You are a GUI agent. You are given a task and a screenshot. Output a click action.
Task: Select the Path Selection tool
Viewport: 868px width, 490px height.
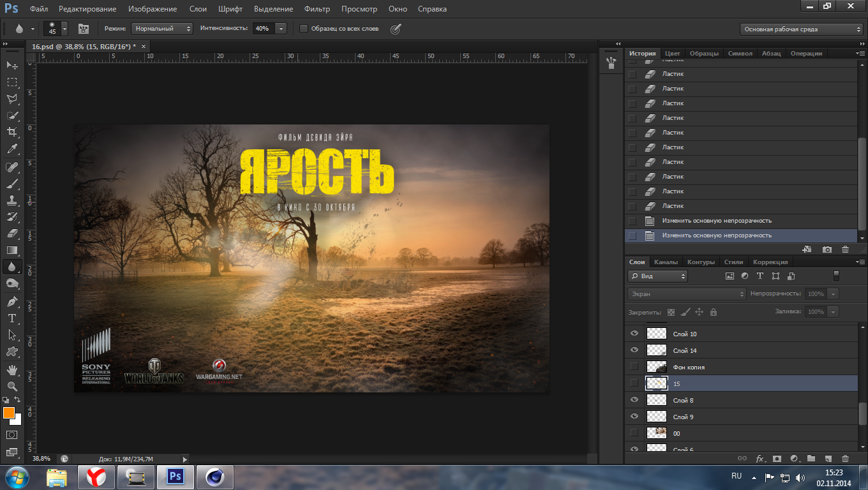[x=12, y=334]
